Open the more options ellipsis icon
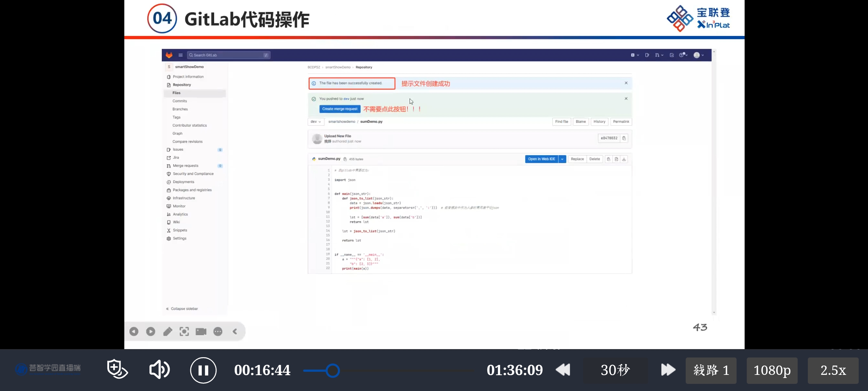The width and height of the screenshot is (868, 391). tap(218, 332)
